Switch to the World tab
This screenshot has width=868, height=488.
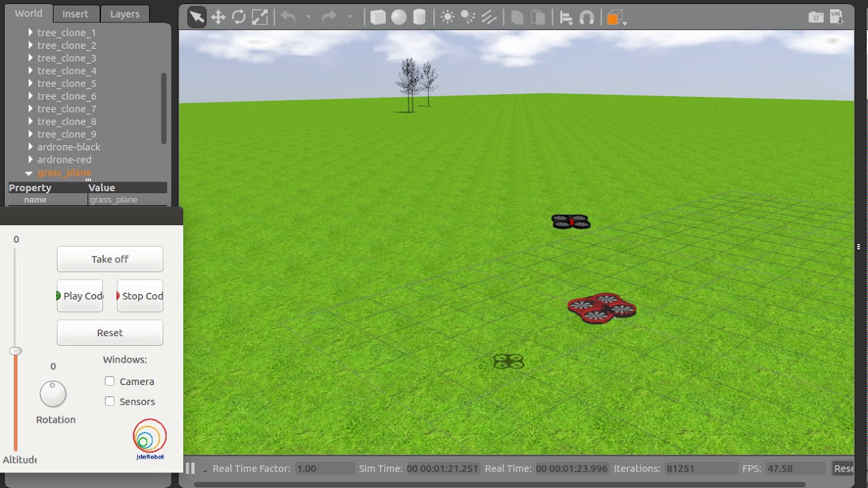pyautogui.click(x=28, y=14)
